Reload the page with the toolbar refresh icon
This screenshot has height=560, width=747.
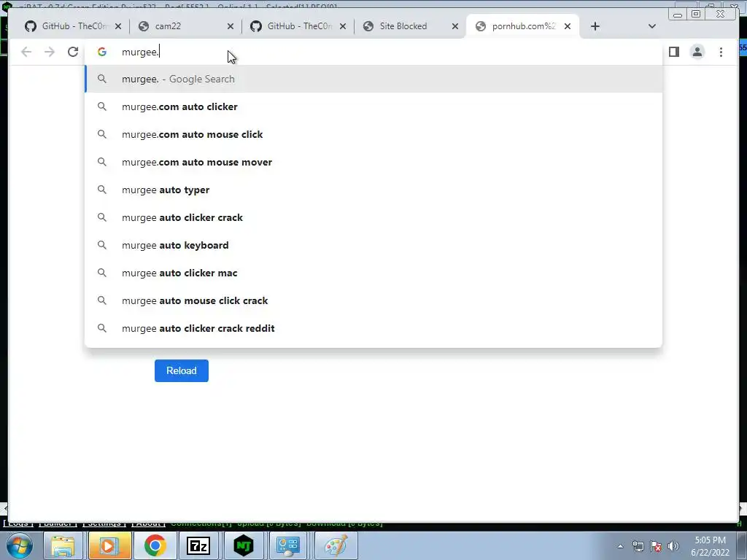72,52
